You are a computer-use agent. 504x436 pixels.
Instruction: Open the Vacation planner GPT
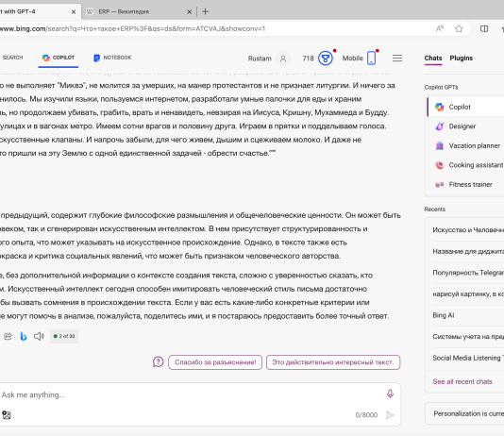pyautogui.click(x=465, y=146)
